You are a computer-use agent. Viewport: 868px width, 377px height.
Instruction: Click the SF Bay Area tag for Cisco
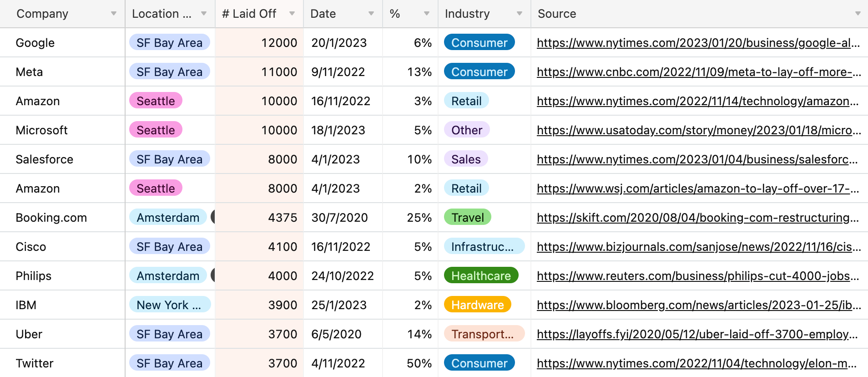(x=170, y=246)
